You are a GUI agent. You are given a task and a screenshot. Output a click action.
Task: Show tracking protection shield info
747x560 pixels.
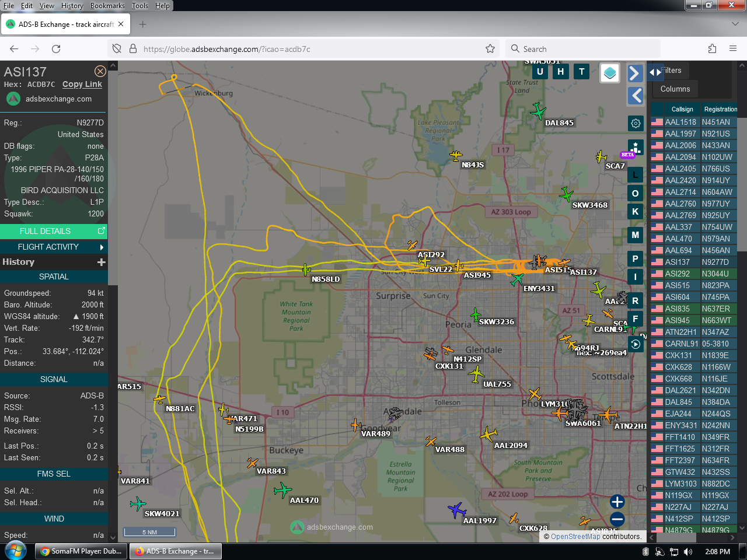[117, 49]
